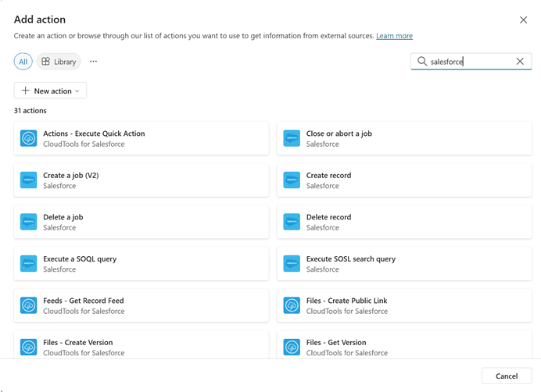Image resolution: width=541 pixels, height=392 pixels.
Task: Click the Salesforce icon next to Close or abort a job
Action: pos(292,138)
